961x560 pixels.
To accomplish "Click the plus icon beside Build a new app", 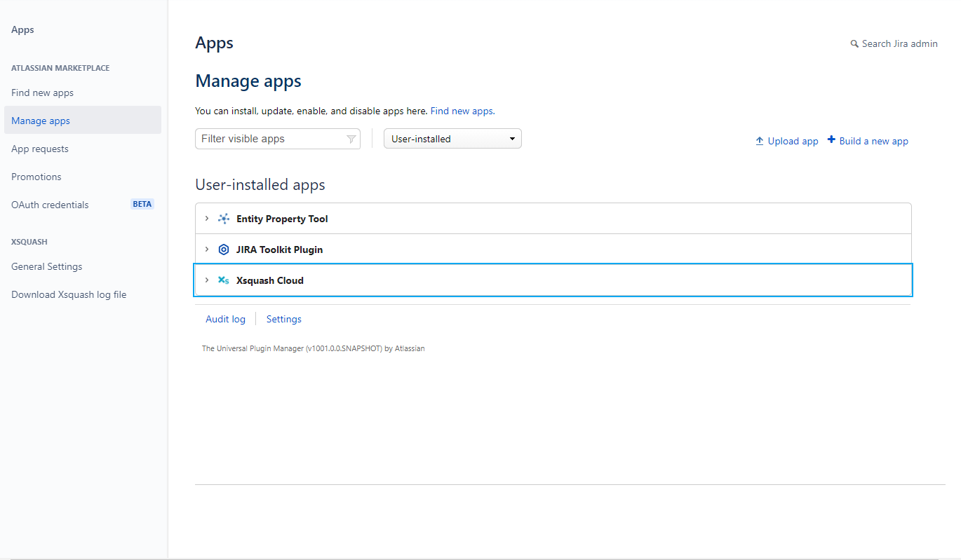I will point(831,140).
